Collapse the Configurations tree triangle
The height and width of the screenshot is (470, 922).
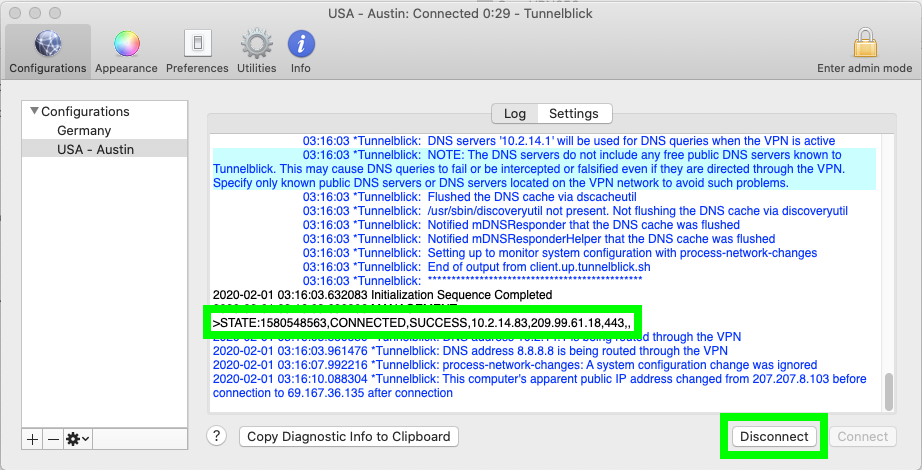tap(34, 111)
